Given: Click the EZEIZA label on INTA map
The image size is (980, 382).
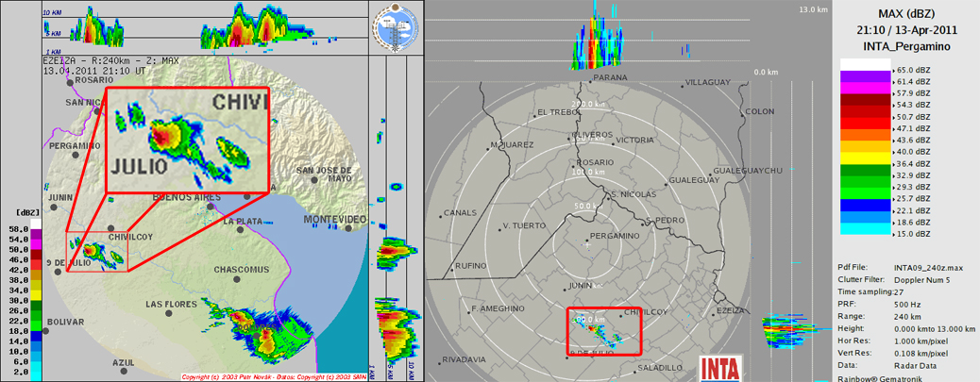Looking at the screenshot, I should (730, 310).
